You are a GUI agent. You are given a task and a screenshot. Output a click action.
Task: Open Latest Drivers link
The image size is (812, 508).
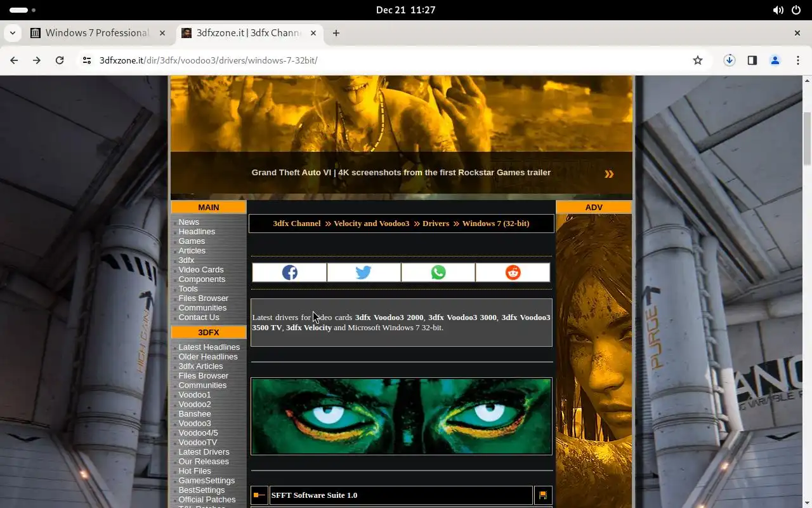(204, 452)
